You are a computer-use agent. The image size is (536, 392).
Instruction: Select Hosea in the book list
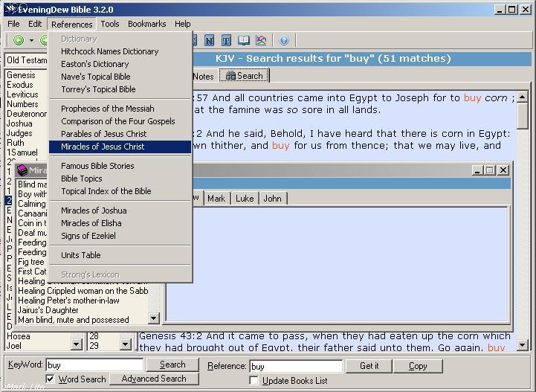click(x=19, y=336)
